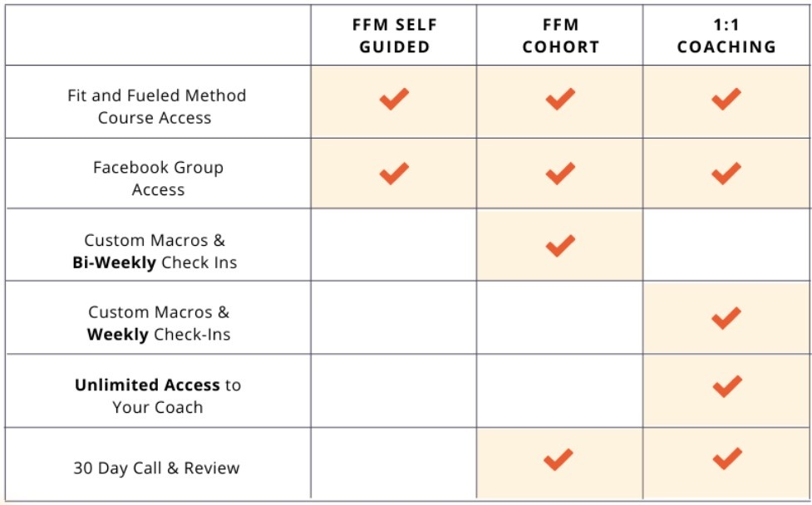Click the 30 Day Call & Review label

click(x=156, y=468)
